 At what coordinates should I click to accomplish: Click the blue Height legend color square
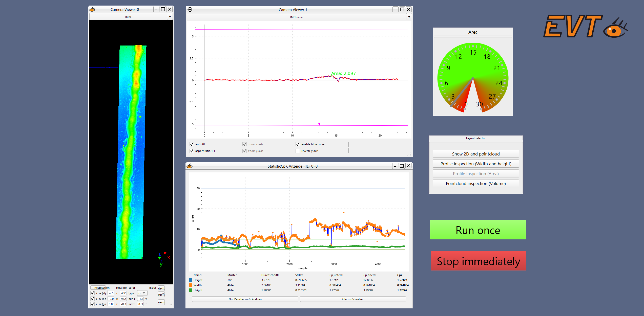coord(191,280)
